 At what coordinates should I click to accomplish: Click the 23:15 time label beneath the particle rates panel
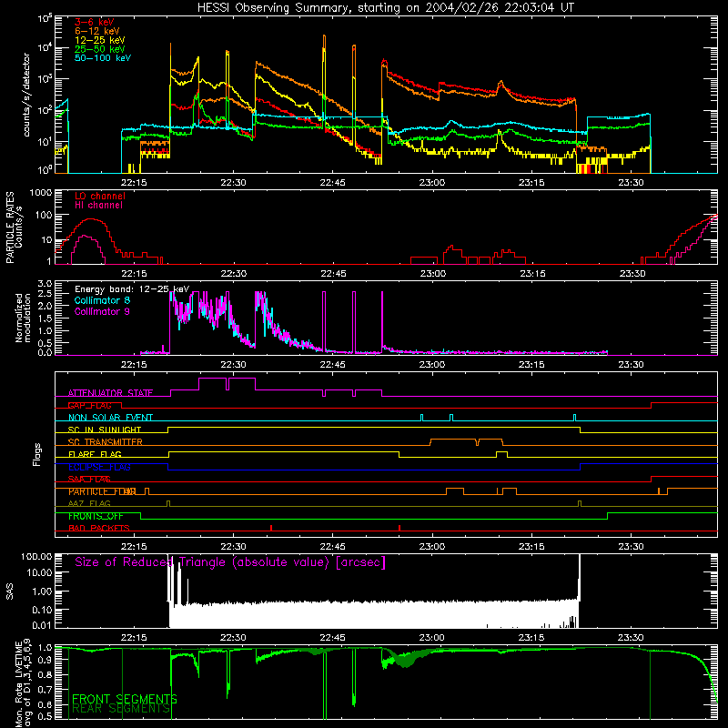(x=532, y=274)
